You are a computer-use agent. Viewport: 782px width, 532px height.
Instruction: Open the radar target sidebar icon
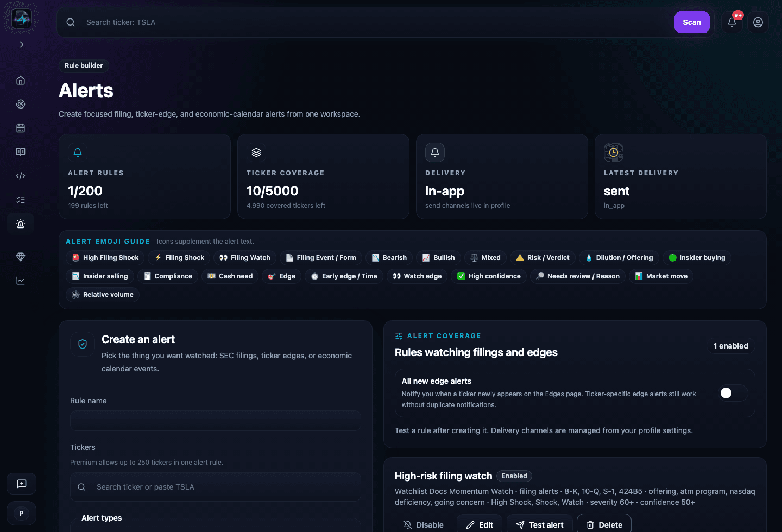(21, 104)
